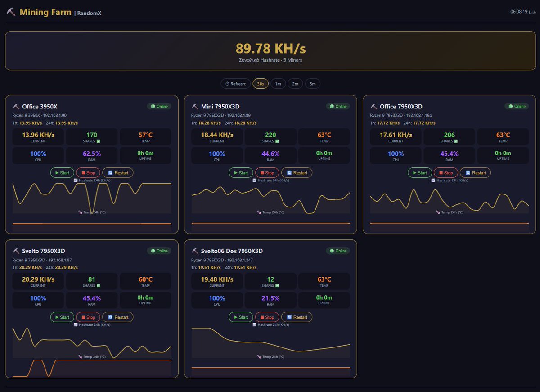
Task: Click the Online status badge on Office 7950X3D
Action: [517, 107]
